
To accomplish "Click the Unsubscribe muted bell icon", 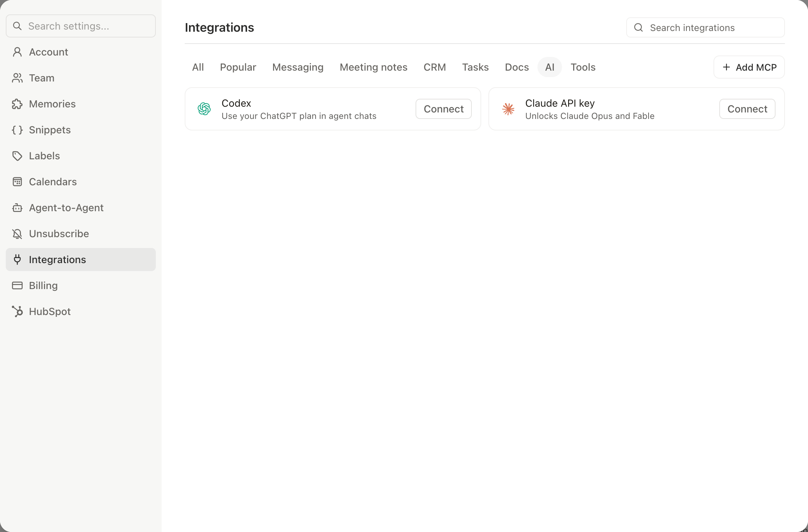I will [17, 234].
